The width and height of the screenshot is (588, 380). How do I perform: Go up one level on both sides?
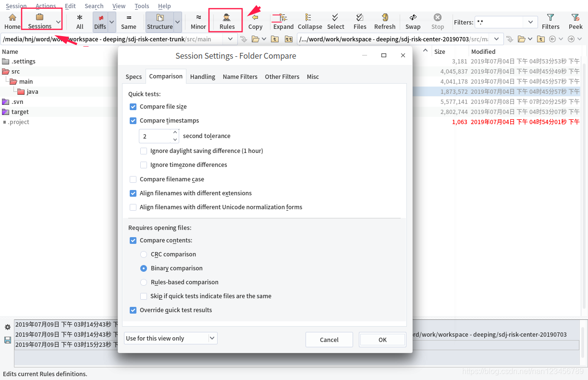(289, 39)
